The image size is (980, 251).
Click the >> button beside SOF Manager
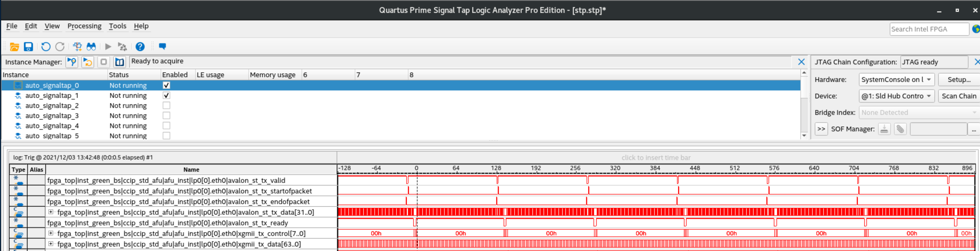[x=822, y=129]
